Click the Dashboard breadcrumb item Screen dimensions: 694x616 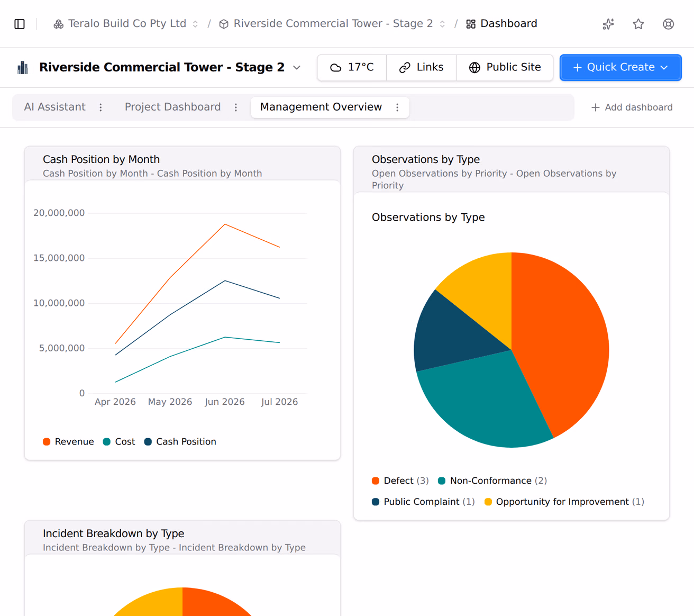[501, 24]
